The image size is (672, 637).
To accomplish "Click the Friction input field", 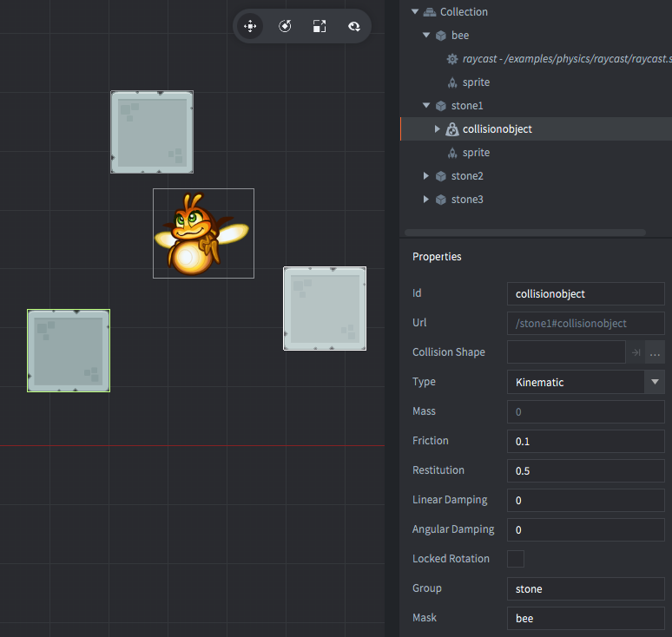I will [x=585, y=441].
